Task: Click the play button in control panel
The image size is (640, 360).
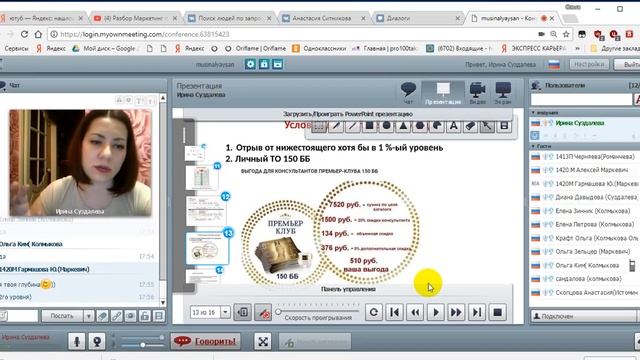Action: click(436, 312)
